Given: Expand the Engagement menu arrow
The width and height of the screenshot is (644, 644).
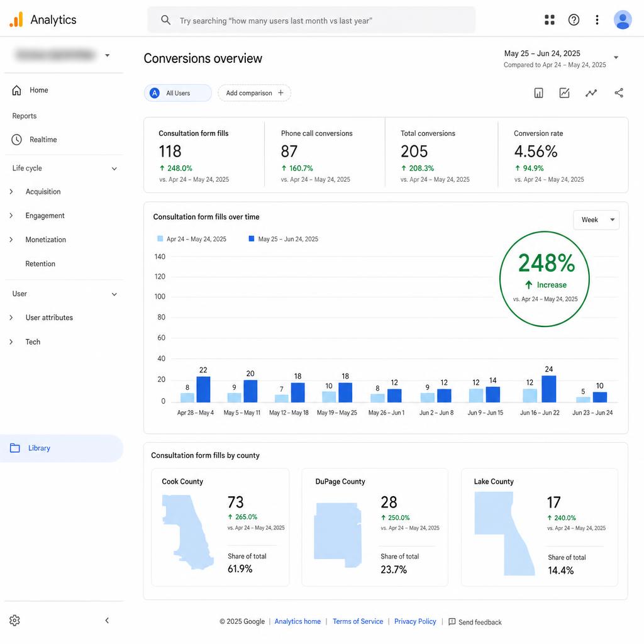Looking at the screenshot, I should point(11,216).
